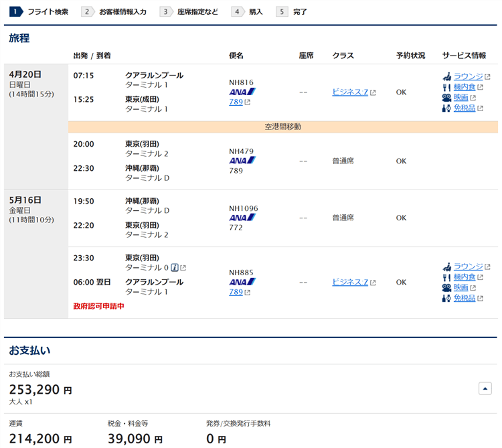Screen dimensions: 502x448
Task: Click the duty-free icon for NH816
Action: coord(446,108)
